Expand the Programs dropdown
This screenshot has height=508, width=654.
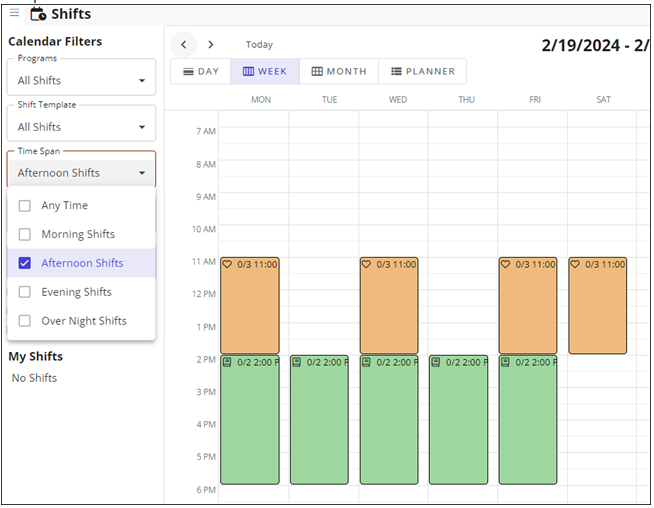coord(81,81)
